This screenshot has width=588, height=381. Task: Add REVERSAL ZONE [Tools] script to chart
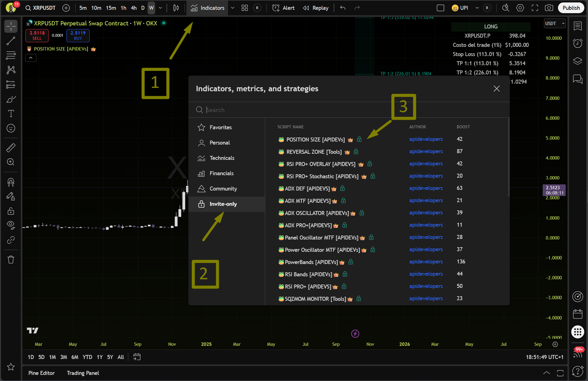(x=314, y=152)
